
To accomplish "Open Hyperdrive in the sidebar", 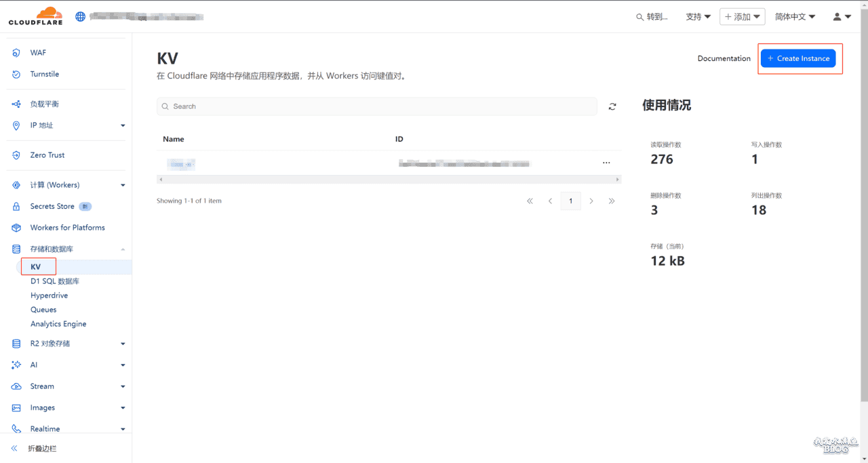I will point(49,296).
